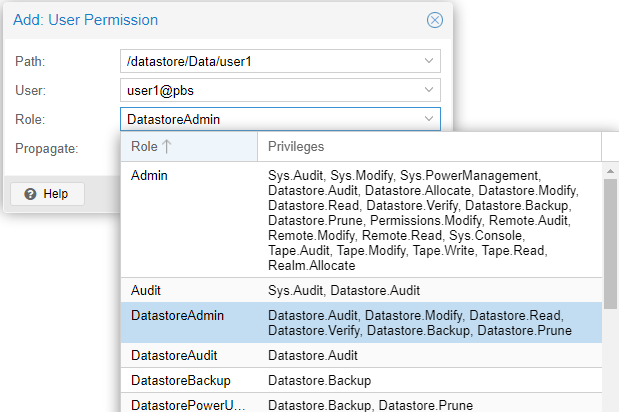Click the question mark icon on Help
The image size is (619, 412).
tap(30, 194)
